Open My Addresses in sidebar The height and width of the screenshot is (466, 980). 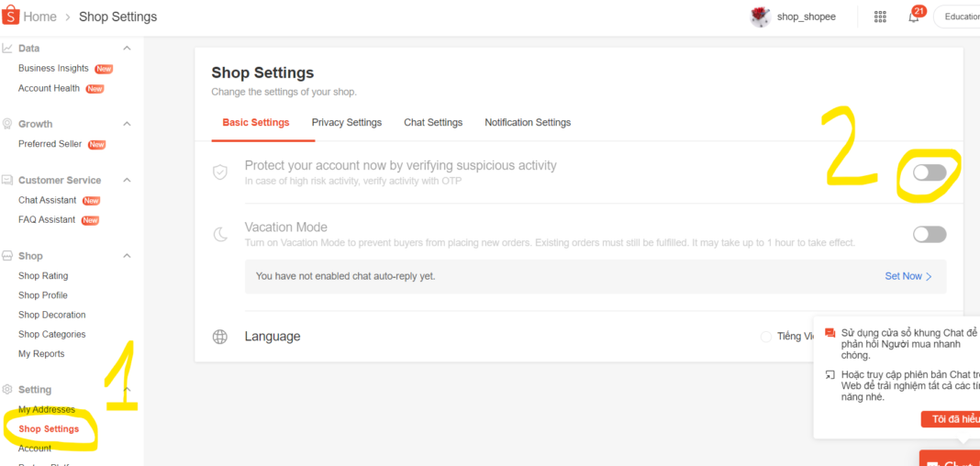tap(46, 410)
